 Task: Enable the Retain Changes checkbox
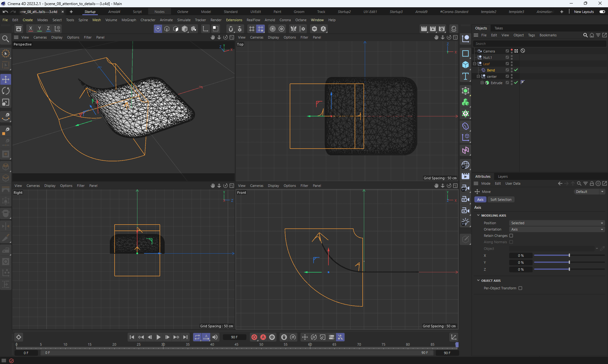(x=511, y=236)
